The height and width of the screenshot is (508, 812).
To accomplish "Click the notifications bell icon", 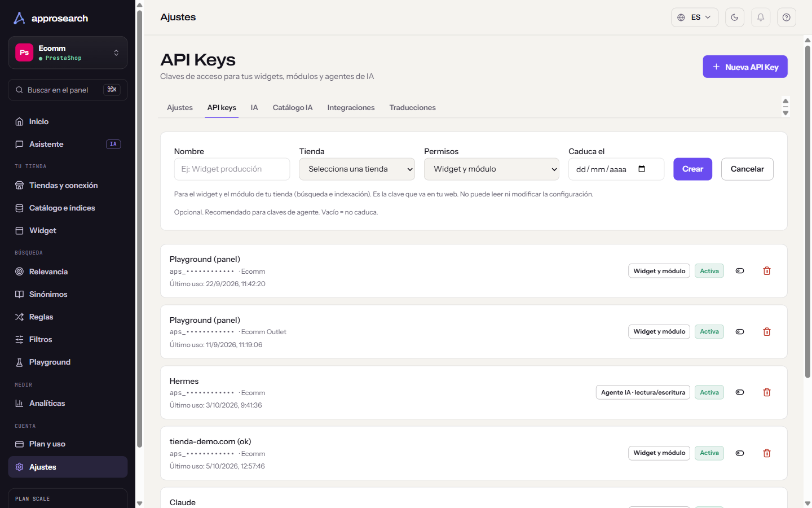I will pos(761,17).
